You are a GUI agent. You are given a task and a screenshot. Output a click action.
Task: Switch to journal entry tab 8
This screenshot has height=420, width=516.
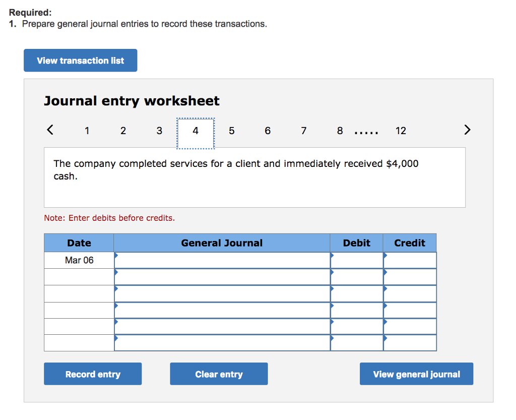pyautogui.click(x=340, y=131)
